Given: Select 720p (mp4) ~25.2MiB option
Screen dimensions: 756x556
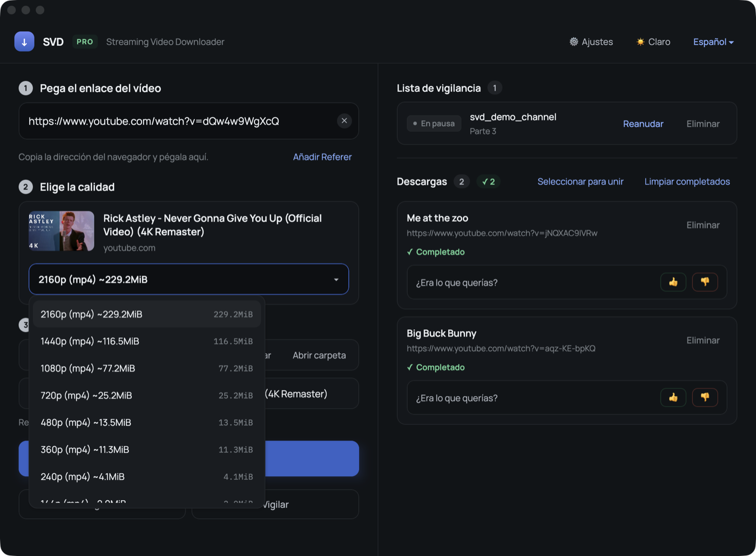Looking at the screenshot, I should tap(147, 395).
